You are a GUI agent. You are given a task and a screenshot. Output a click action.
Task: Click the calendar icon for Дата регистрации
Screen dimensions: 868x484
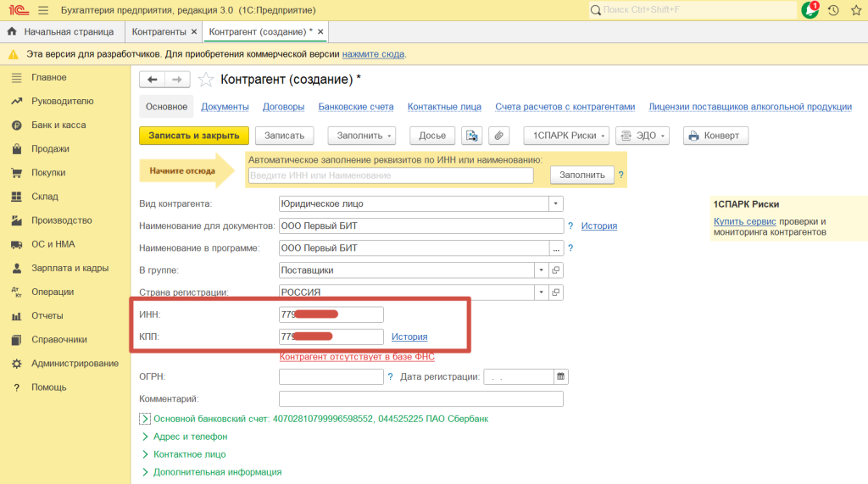(x=560, y=377)
